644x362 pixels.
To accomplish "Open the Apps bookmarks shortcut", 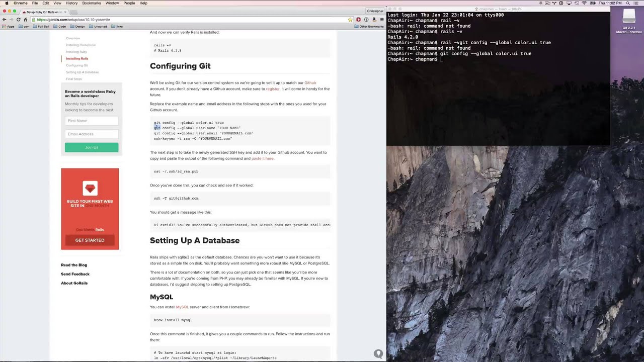I will 8,26.
